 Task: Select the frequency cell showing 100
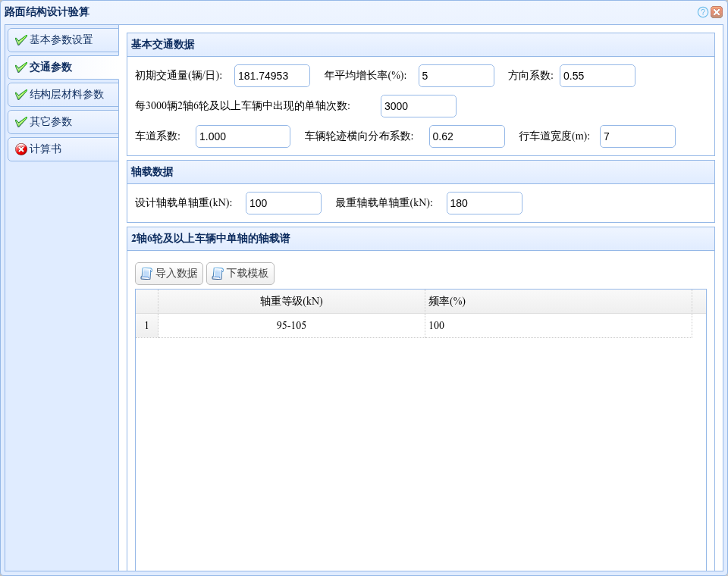[x=559, y=325]
